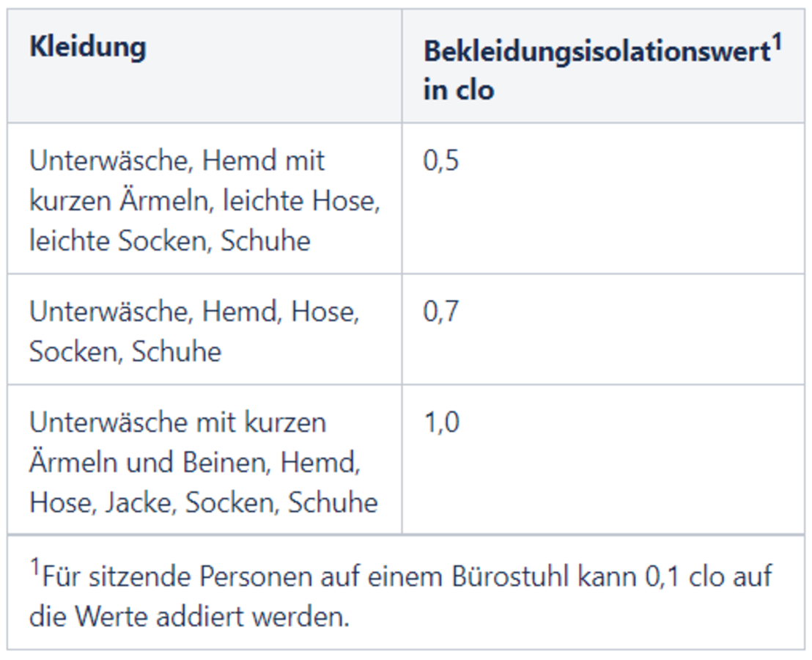
Task: Click "Unterwäsche mit kurzen" in third row
Action: (x=177, y=424)
